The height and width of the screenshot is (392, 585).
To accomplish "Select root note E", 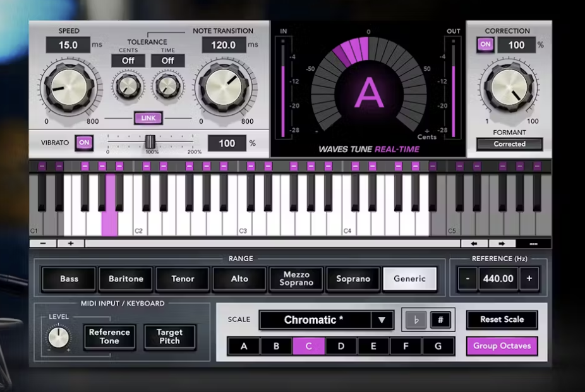I will point(373,346).
